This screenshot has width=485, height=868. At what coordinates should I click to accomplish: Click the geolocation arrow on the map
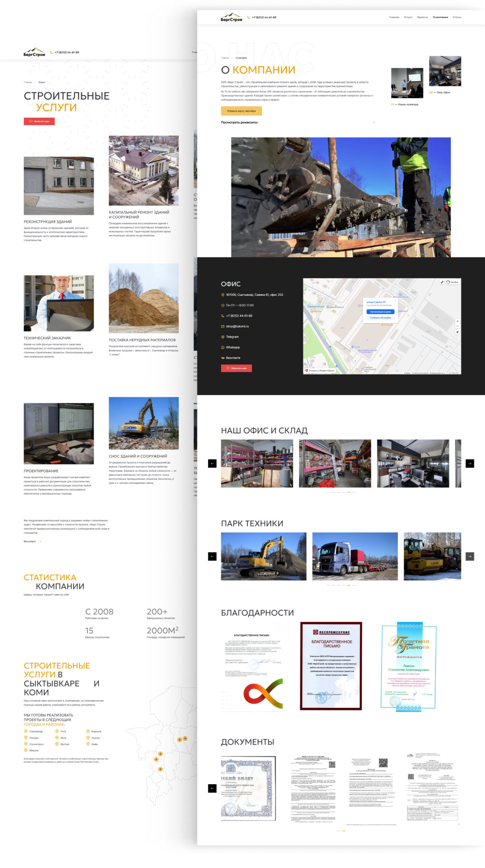click(457, 332)
